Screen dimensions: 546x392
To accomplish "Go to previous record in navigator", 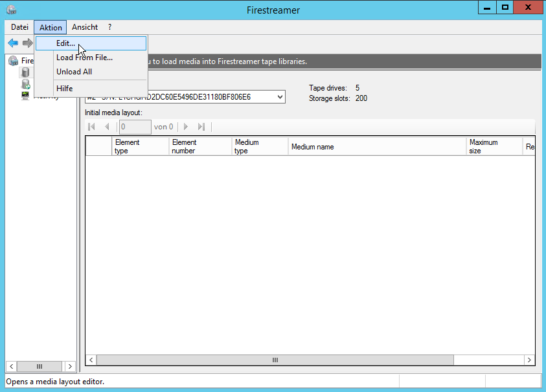I will click(x=107, y=127).
